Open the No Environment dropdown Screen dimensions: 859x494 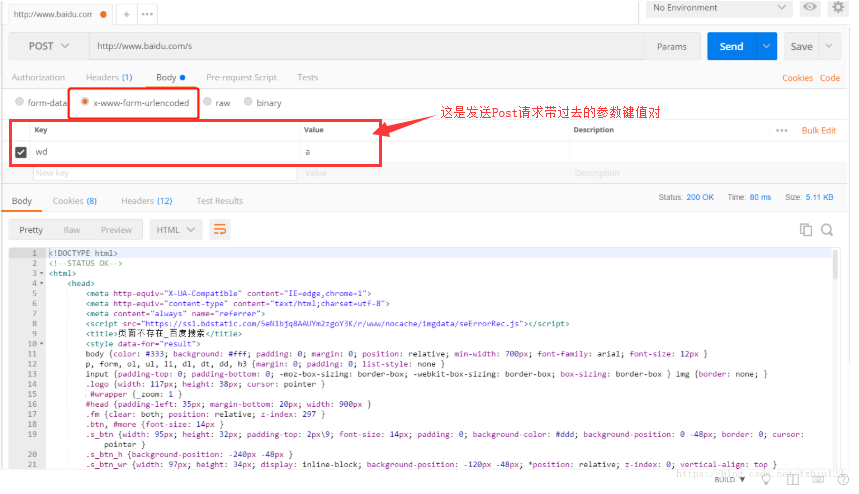719,8
